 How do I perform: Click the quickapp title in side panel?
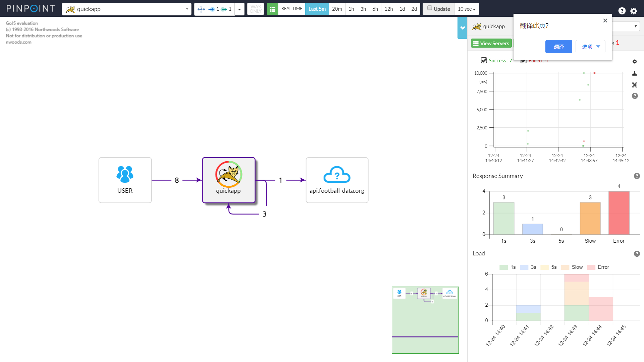tap(494, 26)
